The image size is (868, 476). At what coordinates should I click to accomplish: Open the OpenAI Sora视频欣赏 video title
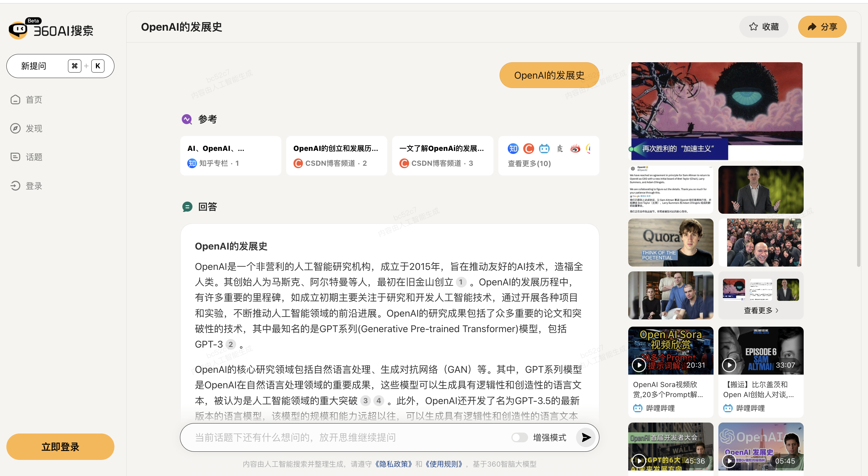coord(667,389)
